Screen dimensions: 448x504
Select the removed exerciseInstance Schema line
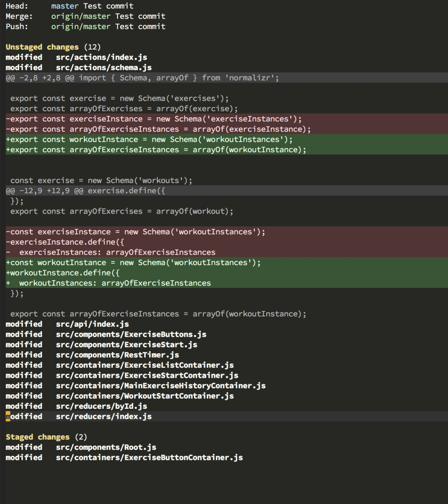pyautogui.click(x=154, y=119)
